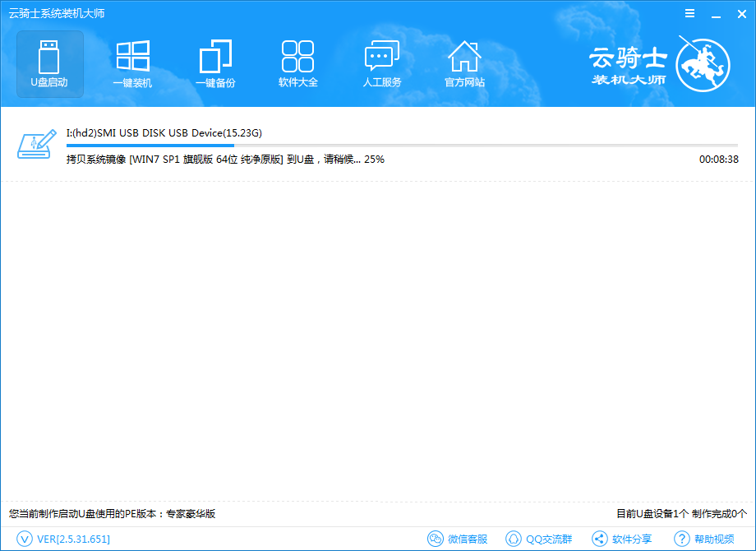
Task: Click the PE版本 专家豪华版 status text
Action: 112,514
